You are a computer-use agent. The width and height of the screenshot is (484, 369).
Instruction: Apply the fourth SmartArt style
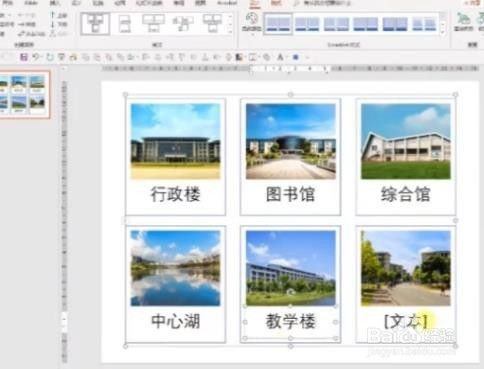tap(366, 24)
